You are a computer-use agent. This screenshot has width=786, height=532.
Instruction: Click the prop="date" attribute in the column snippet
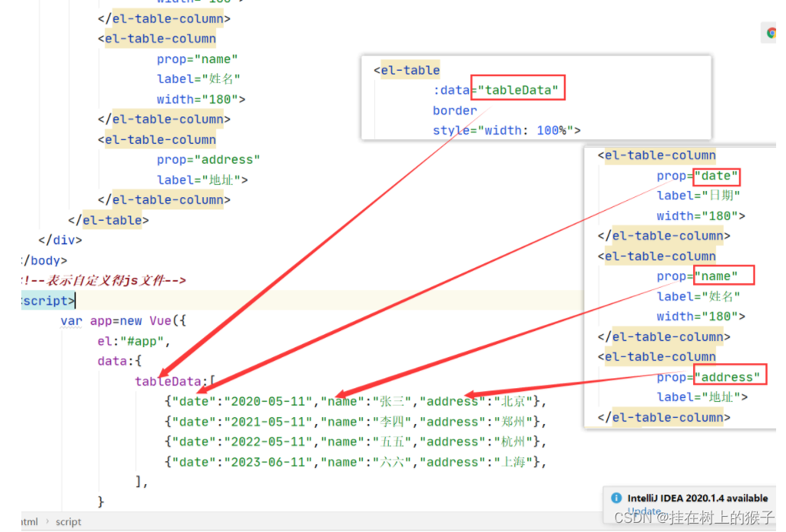(697, 176)
